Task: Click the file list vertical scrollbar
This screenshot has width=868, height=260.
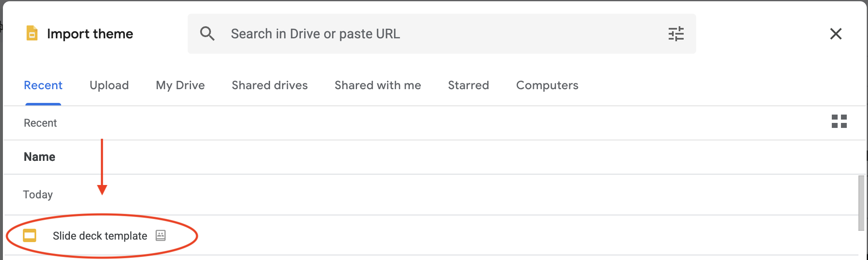Action: (861, 203)
